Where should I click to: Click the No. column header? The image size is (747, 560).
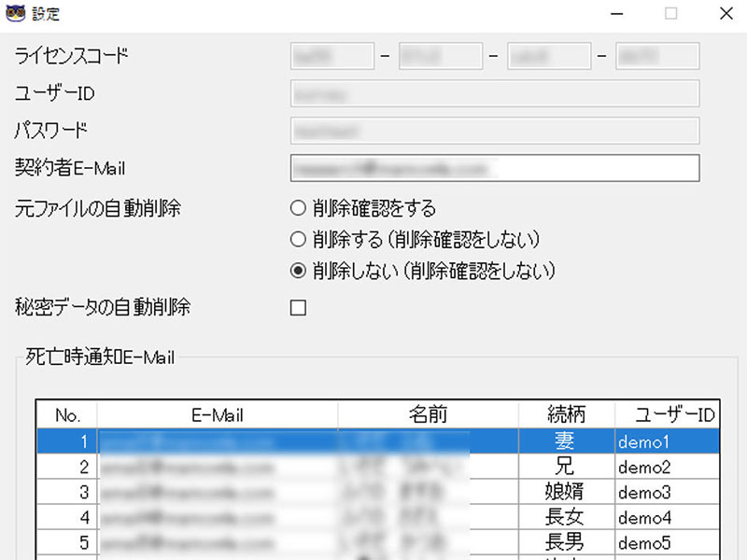click(67, 415)
